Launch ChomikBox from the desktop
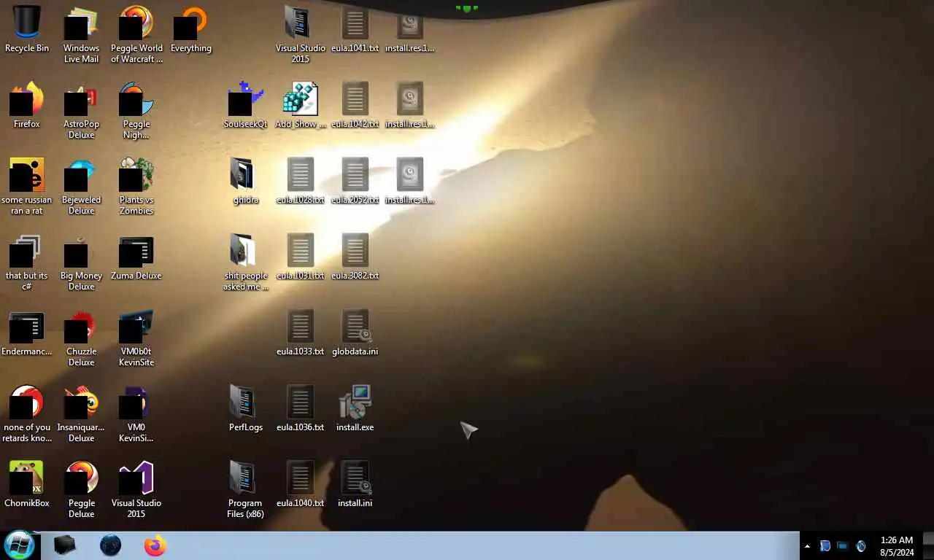The height and width of the screenshot is (560, 934). click(x=27, y=484)
